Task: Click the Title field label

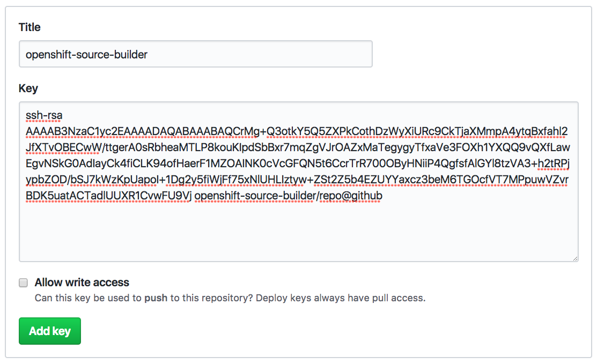Action: point(30,27)
